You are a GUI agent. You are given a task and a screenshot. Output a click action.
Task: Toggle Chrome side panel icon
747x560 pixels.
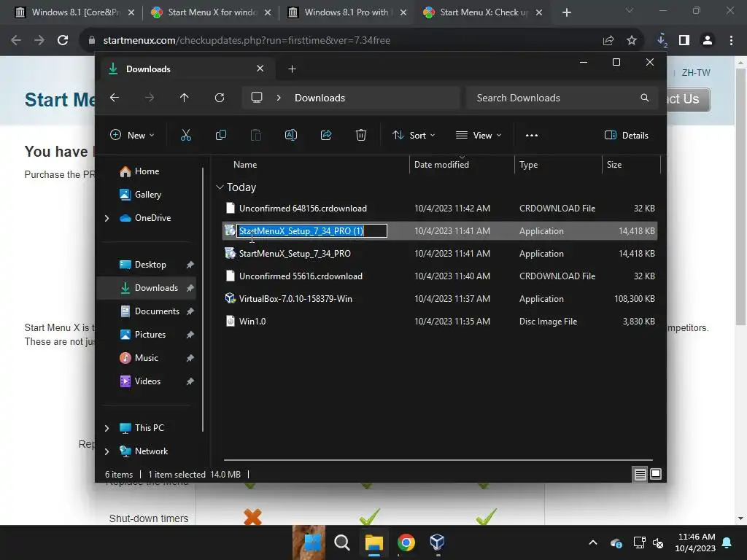click(684, 40)
